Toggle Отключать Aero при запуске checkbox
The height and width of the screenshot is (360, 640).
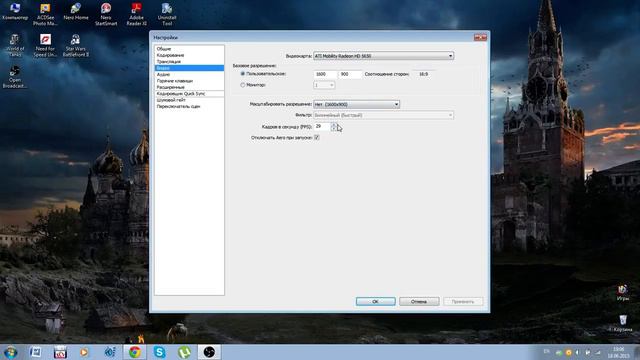click(317, 138)
